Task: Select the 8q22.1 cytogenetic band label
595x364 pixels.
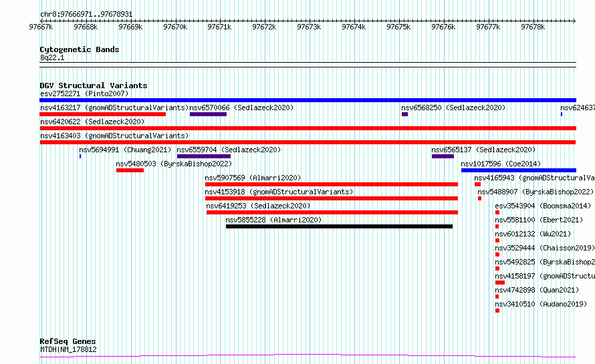Action: (x=52, y=57)
